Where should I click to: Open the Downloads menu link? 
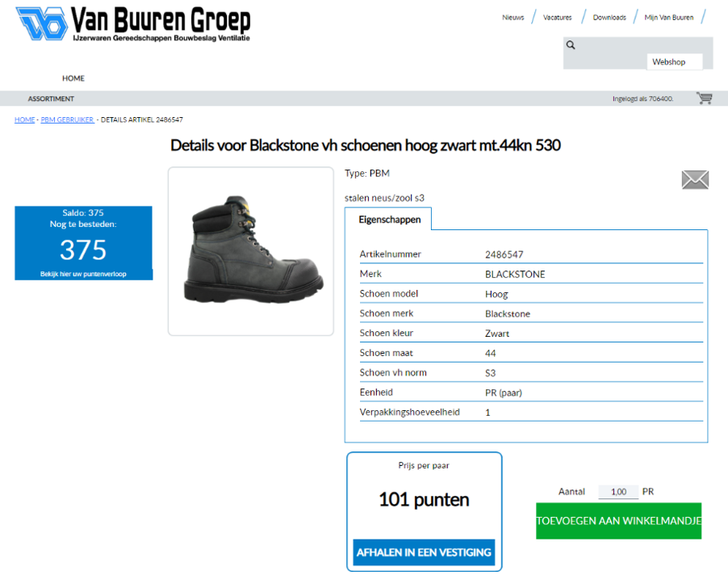pyautogui.click(x=609, y=18)
